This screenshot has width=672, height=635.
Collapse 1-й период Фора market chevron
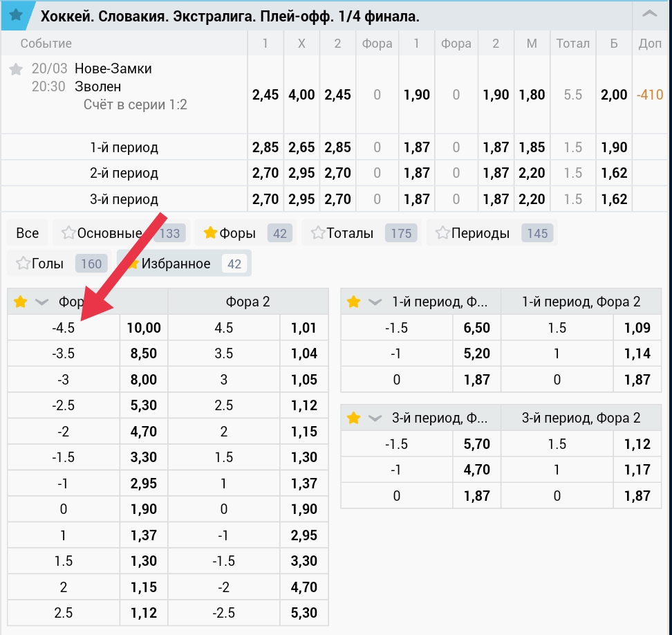click(x=375, y=302)
